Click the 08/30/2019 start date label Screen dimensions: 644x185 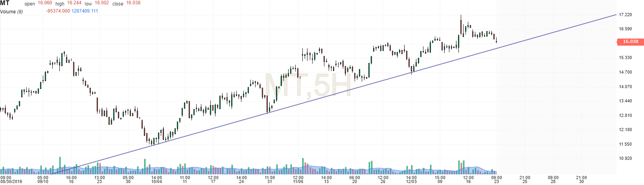point(11,181)
